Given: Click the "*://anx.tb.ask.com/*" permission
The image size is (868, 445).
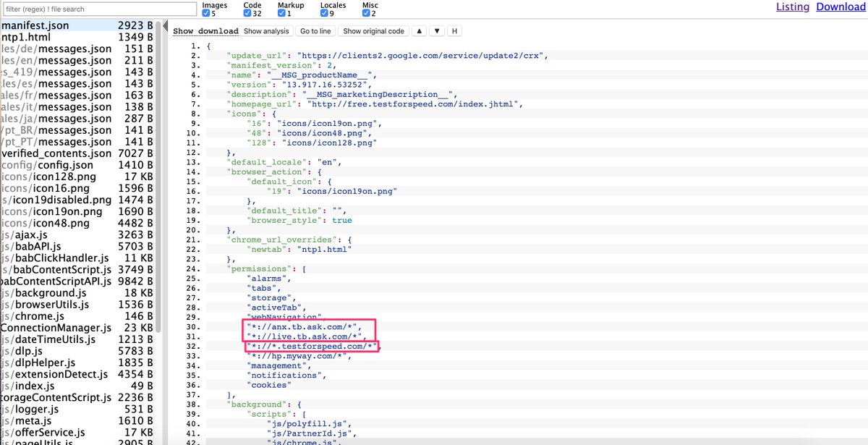Looking at the screenshot, I should click(303, 326).
